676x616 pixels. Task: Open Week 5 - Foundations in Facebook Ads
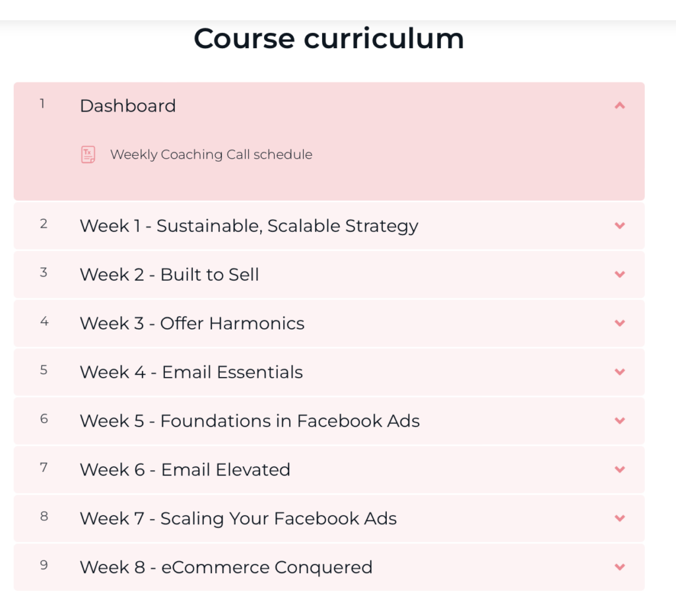250,421
